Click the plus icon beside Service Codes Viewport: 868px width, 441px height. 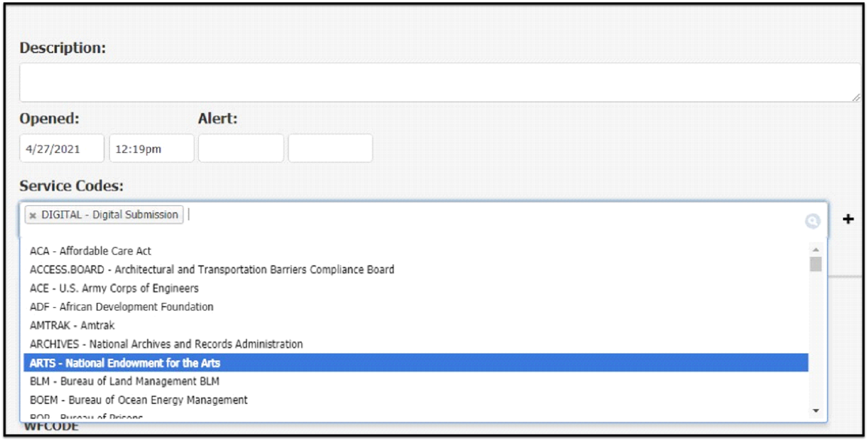point(848,218)
